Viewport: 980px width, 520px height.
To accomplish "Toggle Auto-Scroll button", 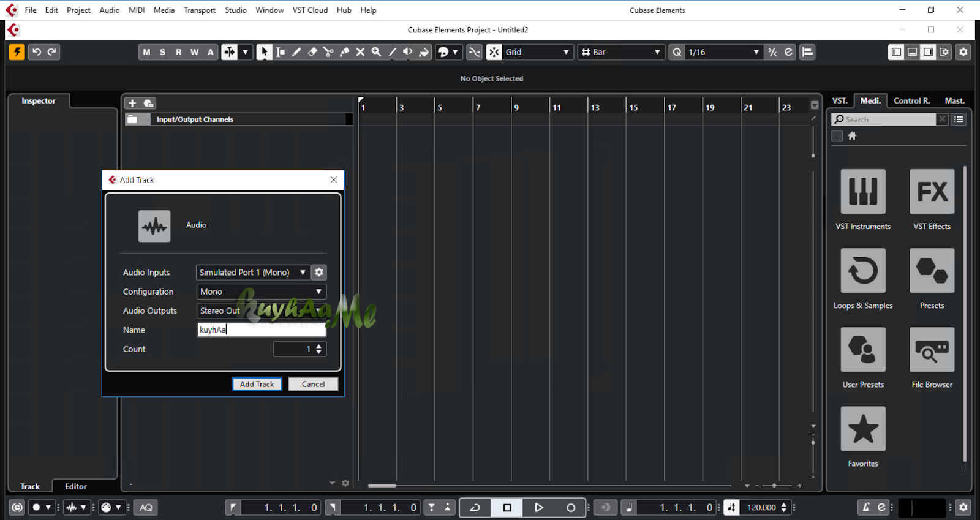I will click(x=229, y=52).
